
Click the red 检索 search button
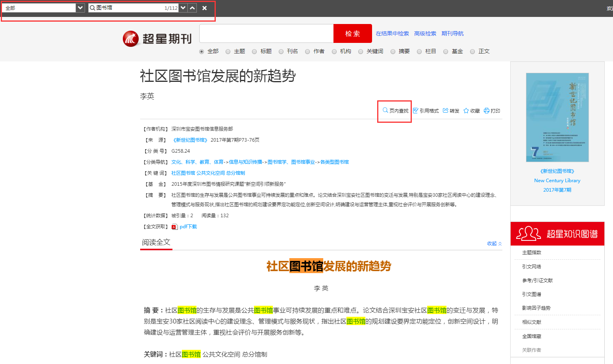(x=352, y=33)
